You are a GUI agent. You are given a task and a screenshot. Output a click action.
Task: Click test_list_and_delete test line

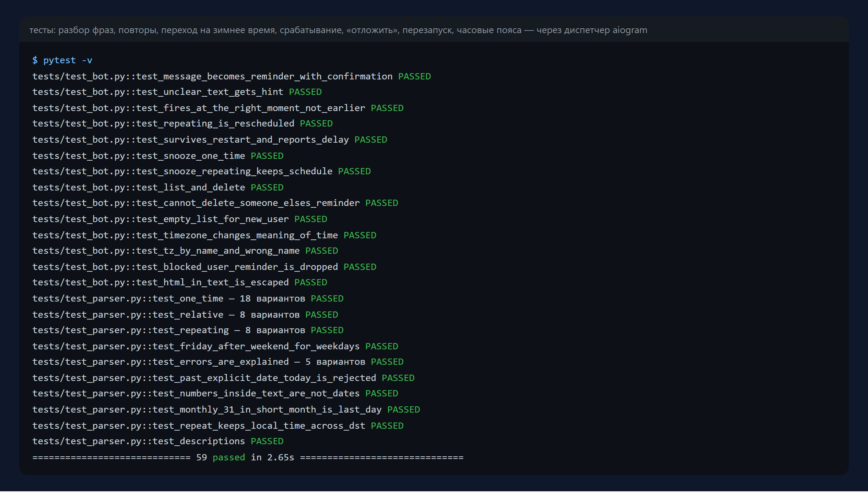tap(158, 188)
